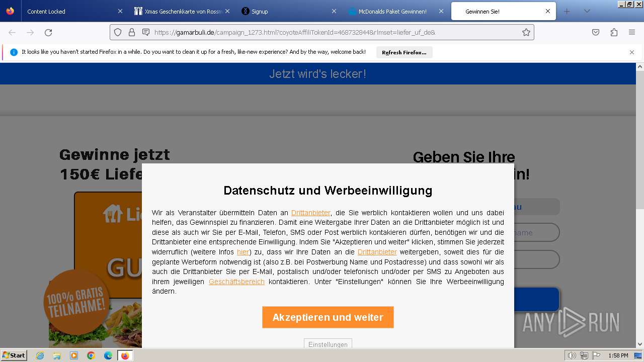Image resolution: width=644 pixels, height=362 pixels.
Task: Open the volume tray icon
Action: point(573,355)
